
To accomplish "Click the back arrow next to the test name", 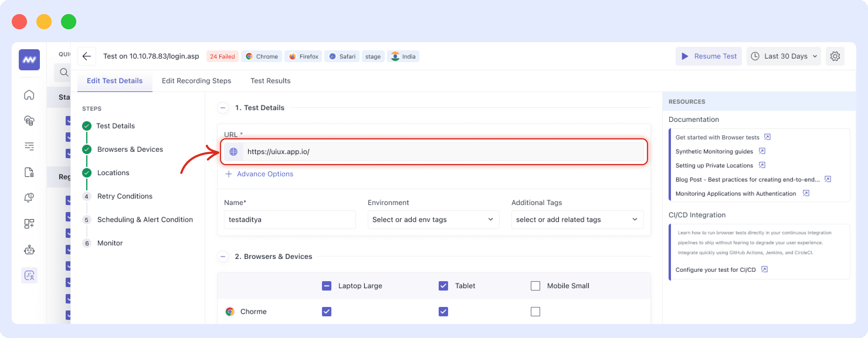I will tap(87, 56).
